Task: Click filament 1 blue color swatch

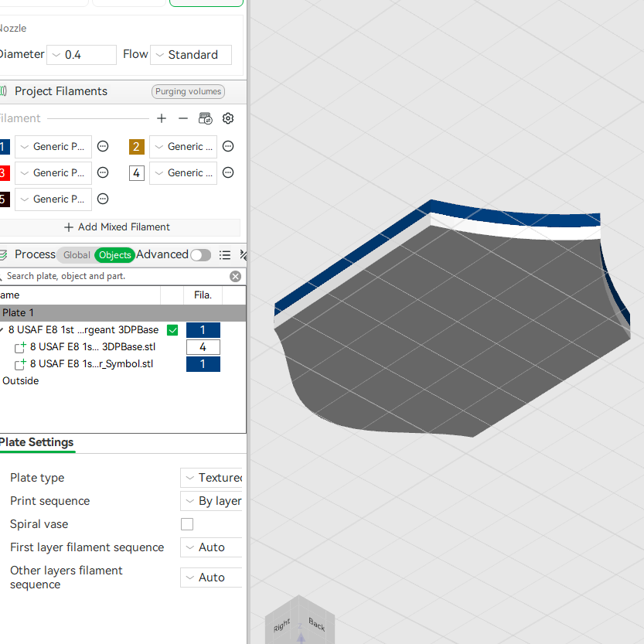Action: 5,147
